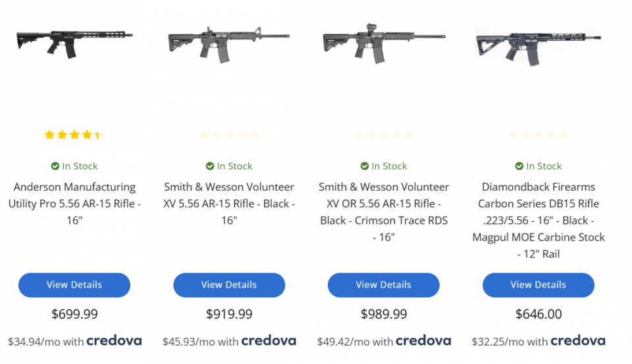The height and width of the screenshot is (364, 632).
Task: Click the credova logo beside $34.94/mo
Action: (x=114, y=340)
